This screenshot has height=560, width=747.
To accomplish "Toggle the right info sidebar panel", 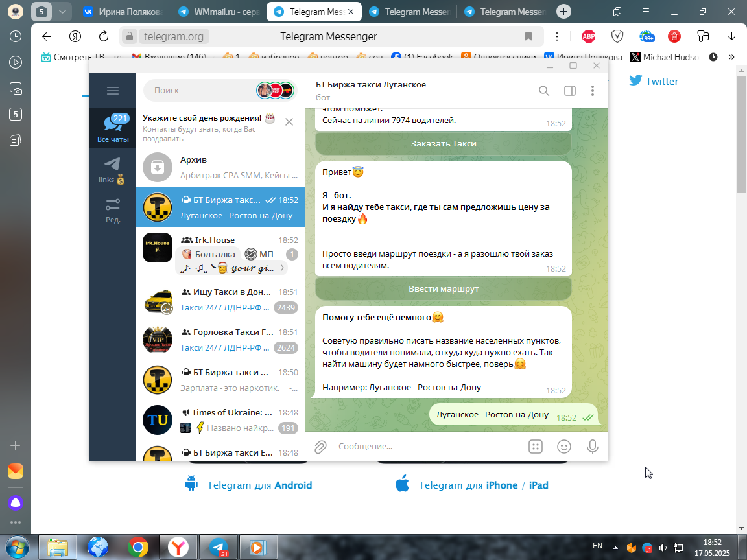I will (570, 91).
